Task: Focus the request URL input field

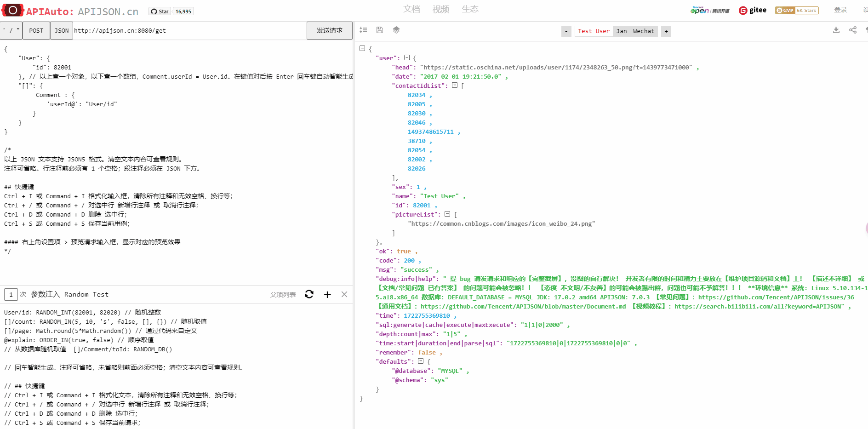Action: [x=189, y=31]
